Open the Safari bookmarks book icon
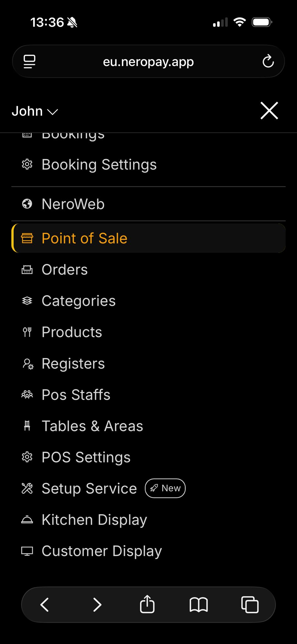The image size is (297, 644). (x=199, y=604)
